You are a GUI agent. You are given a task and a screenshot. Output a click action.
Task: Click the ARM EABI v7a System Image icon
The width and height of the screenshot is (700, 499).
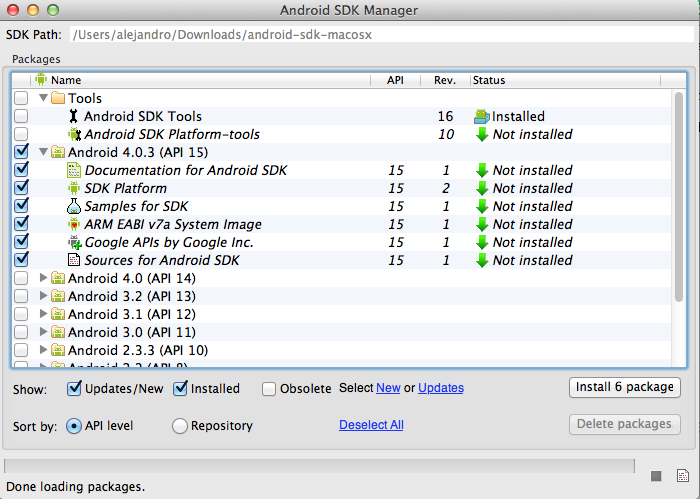(74, 224)
